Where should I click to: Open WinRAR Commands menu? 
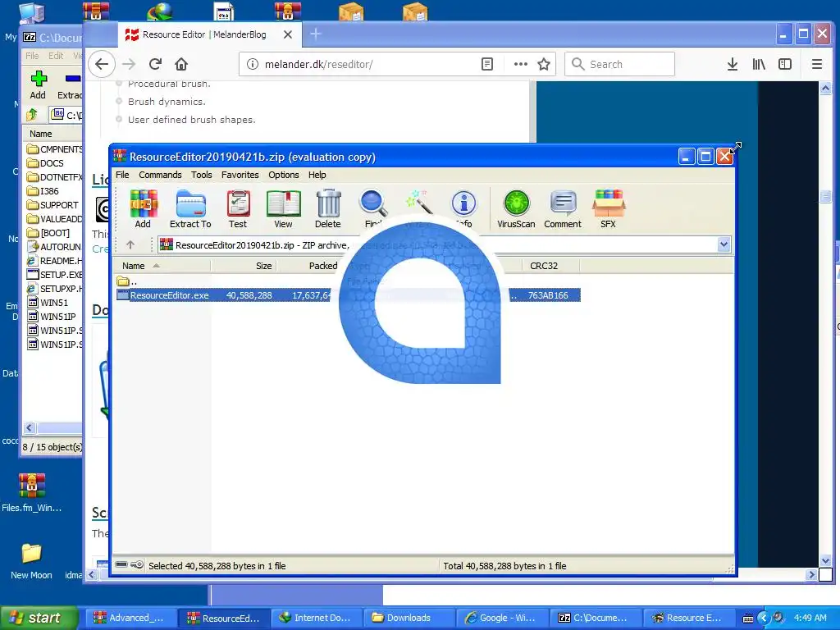[x=160, y=175]
